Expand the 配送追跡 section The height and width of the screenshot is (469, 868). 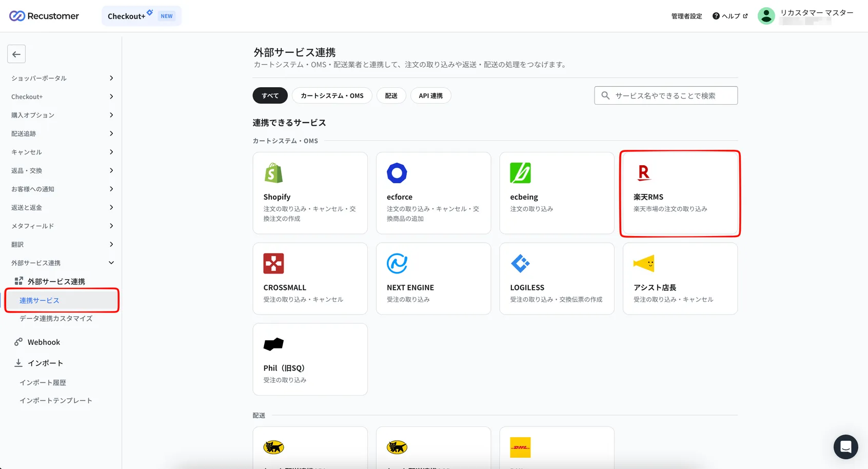tap(62, 133)
